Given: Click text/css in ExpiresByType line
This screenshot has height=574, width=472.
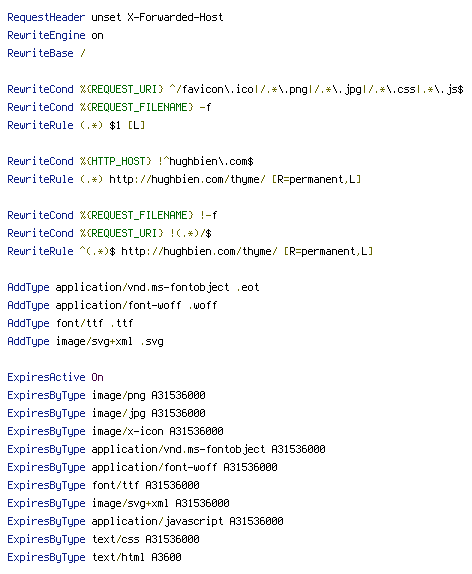Looking at the screenshot, I should tap(115, 539).
